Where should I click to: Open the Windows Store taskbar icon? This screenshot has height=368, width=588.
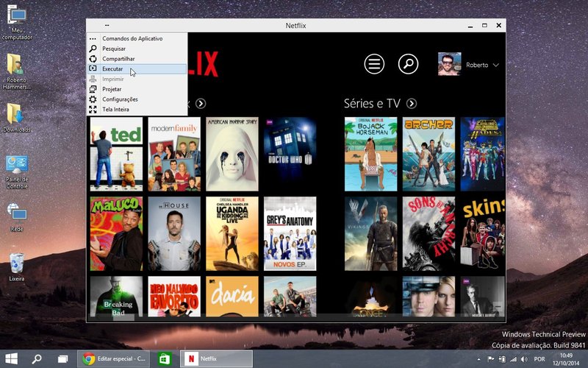[x=165, y=359]
